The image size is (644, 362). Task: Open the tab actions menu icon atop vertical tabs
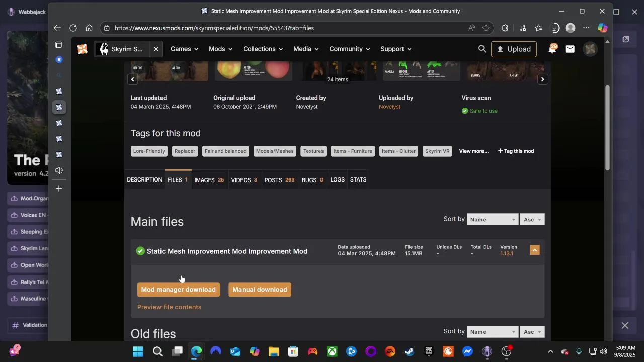[59, 45]
